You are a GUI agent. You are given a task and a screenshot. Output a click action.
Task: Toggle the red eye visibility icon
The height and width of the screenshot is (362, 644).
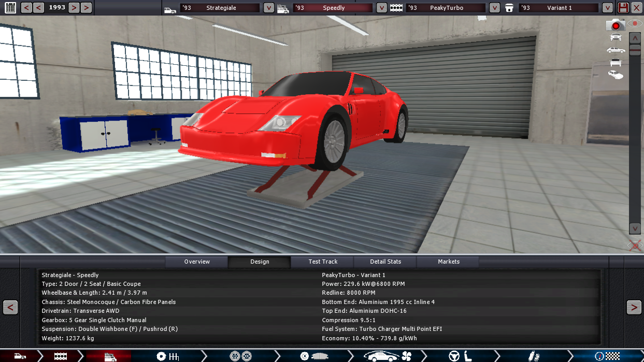(635, 24)
